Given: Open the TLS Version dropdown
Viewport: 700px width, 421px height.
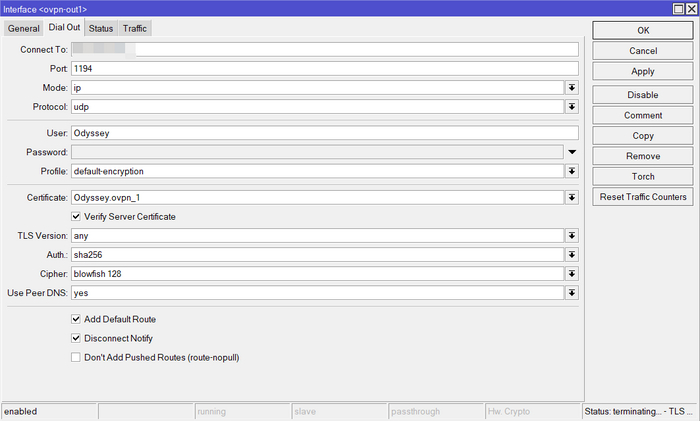Looking at the screenshot, I should pos(572,236).
